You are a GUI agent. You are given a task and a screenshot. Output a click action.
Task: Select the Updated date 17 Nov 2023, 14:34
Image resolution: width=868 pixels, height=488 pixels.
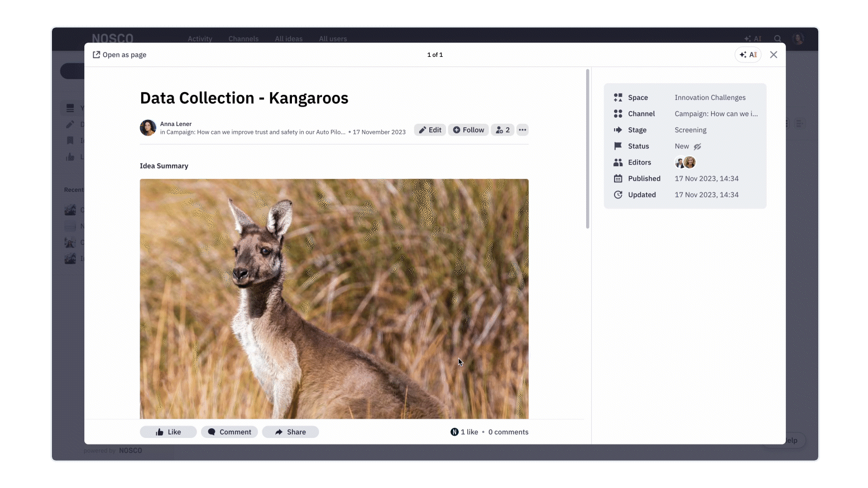tap(707, 195)
